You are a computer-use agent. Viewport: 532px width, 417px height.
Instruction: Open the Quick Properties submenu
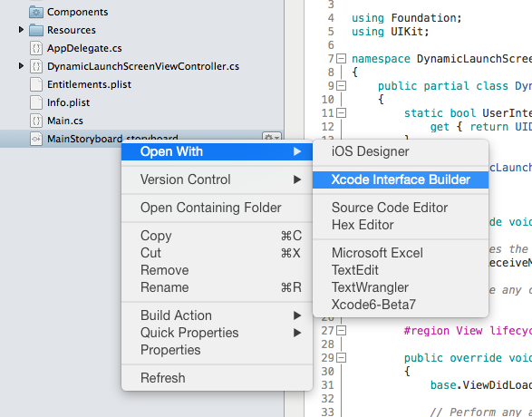pos(217,333)
